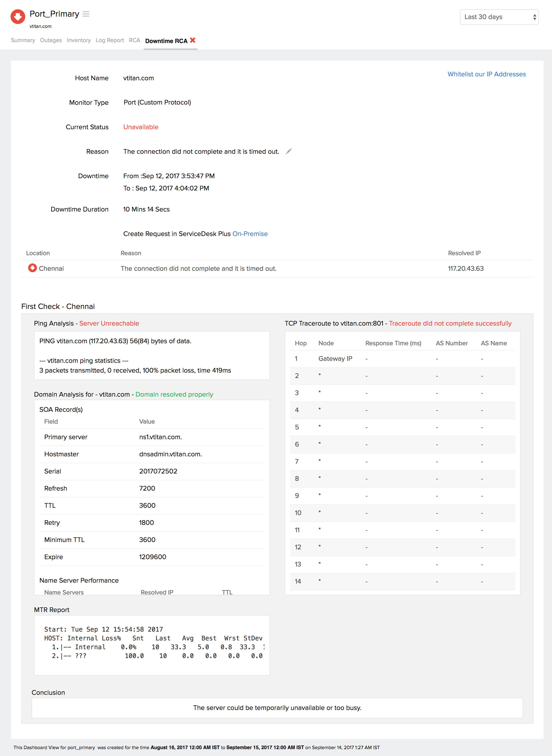Click the Gateway IP node in traceroute
The height and width of the screenshot is (756, 552).
pos(335,359)
